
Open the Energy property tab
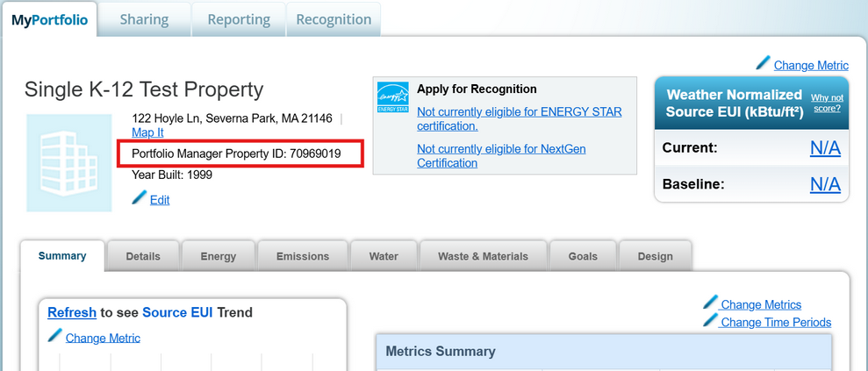coord(219,257)
